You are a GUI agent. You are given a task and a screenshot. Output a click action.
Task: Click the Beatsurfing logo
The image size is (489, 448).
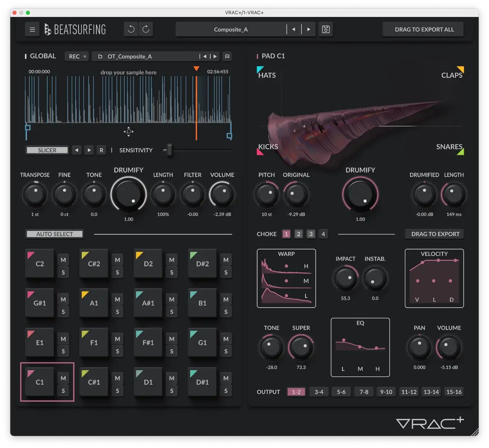pyautogui.click(x=75, y=29)
